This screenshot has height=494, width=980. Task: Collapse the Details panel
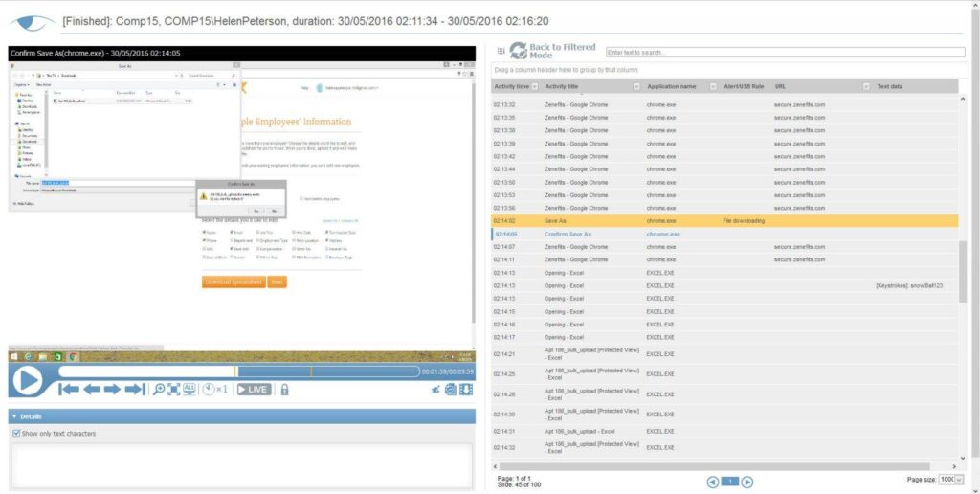point(12,416)
